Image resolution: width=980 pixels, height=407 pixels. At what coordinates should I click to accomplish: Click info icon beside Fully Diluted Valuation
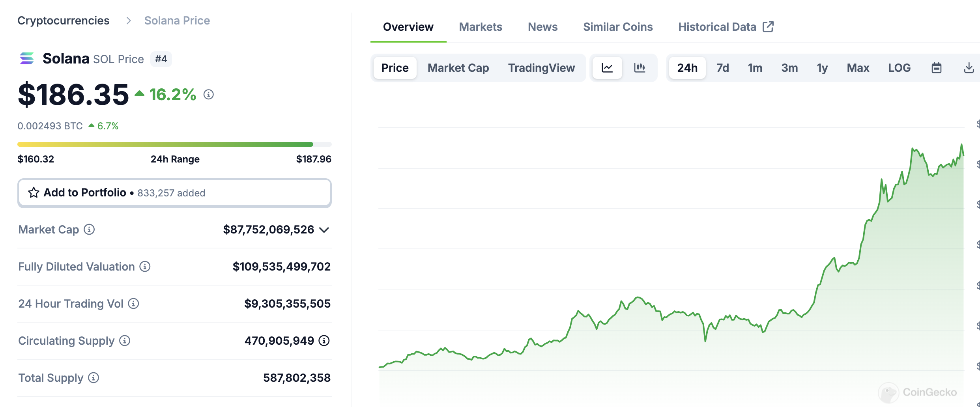click(145, 267)
